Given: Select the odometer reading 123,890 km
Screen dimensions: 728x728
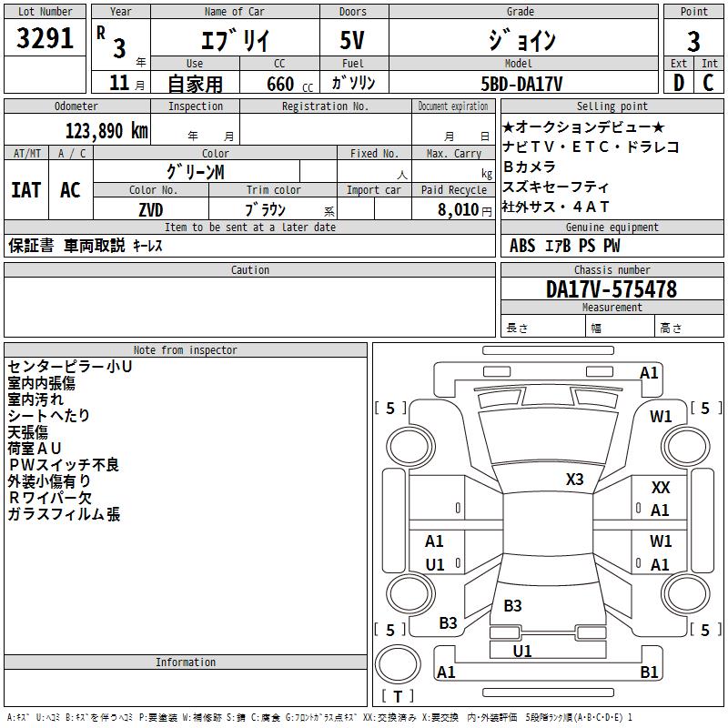Looking at the screenshot, I should coord(106,131).
